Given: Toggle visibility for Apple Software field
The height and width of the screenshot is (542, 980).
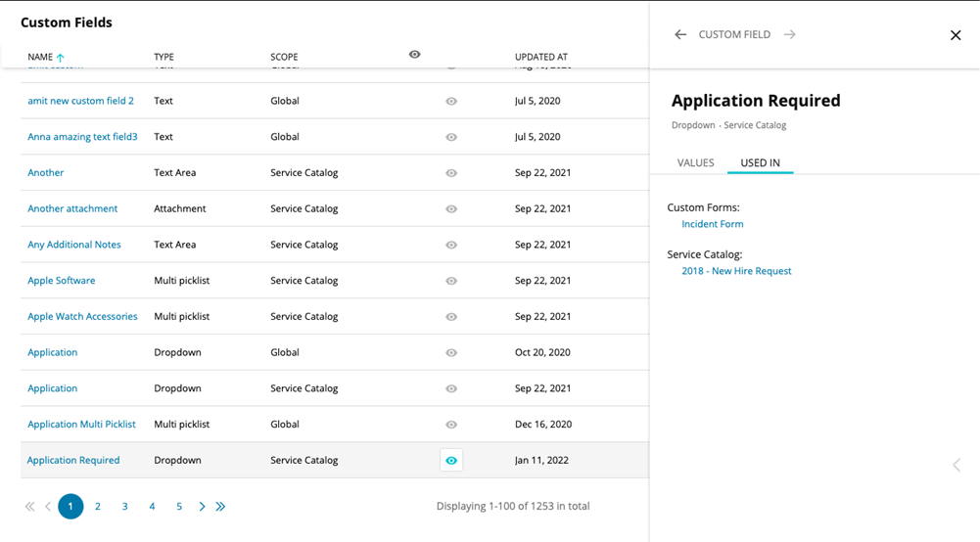Looking at the screenshot, I should (451, 281).
